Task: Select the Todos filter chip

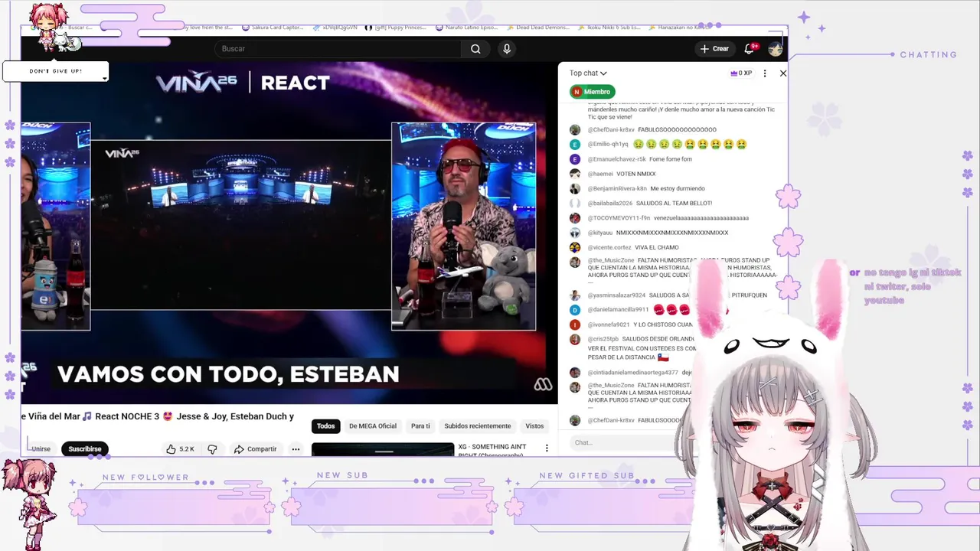Action: click(x=326, y=426)
